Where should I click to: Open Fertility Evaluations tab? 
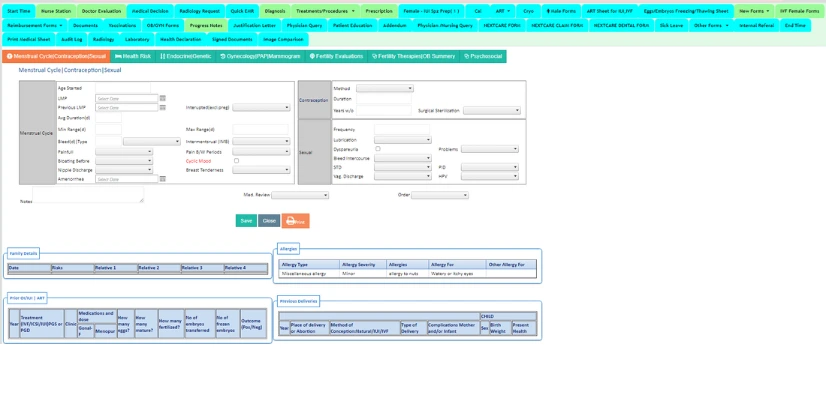click(336, 57)
